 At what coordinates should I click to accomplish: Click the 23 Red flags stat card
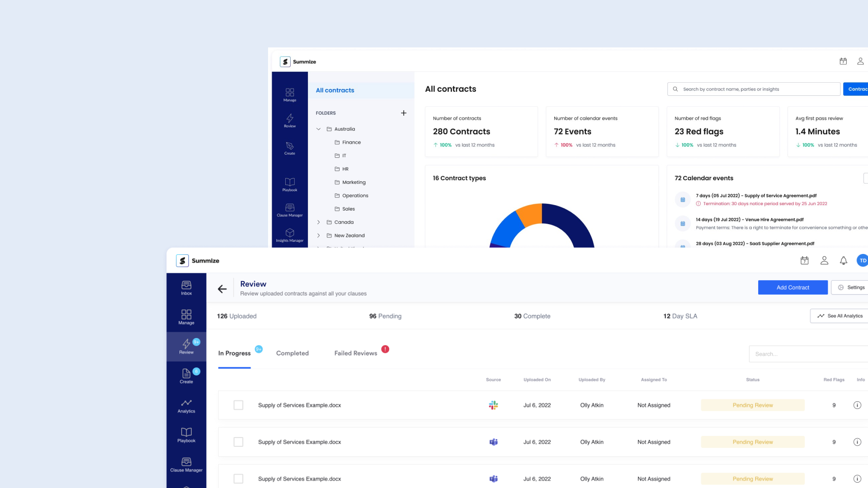coord(723,131)
